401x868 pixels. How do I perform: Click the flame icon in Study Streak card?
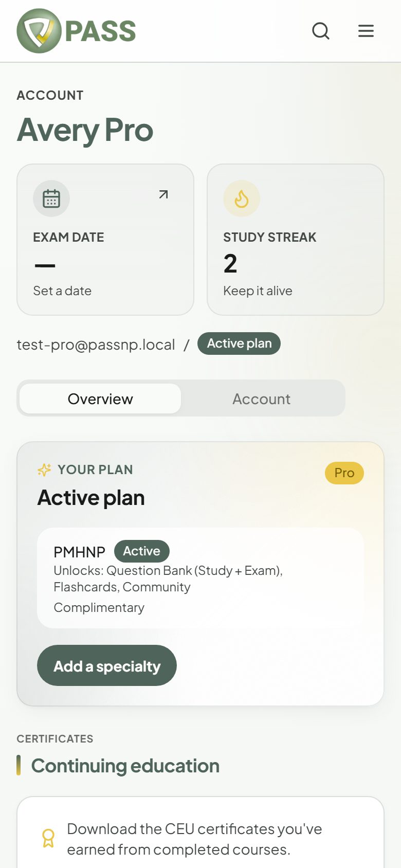point(242,198)
